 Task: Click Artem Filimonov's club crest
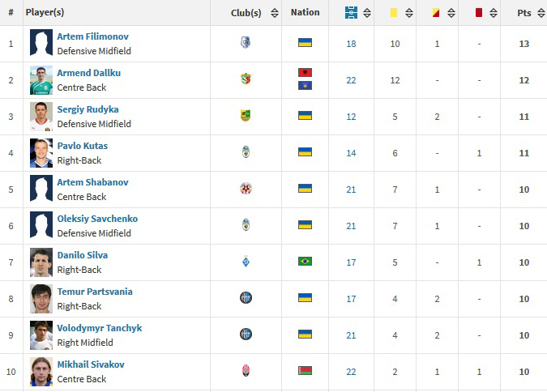click(x=246, y=43)
